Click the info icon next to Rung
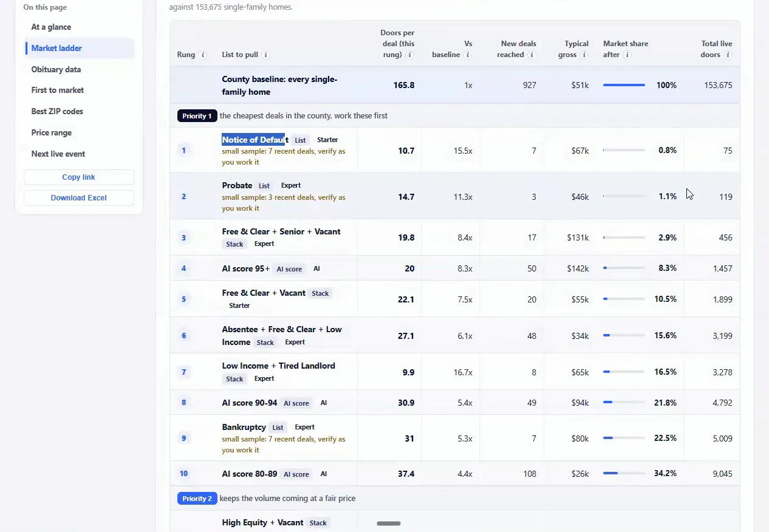769x532 pixels. 203,55
